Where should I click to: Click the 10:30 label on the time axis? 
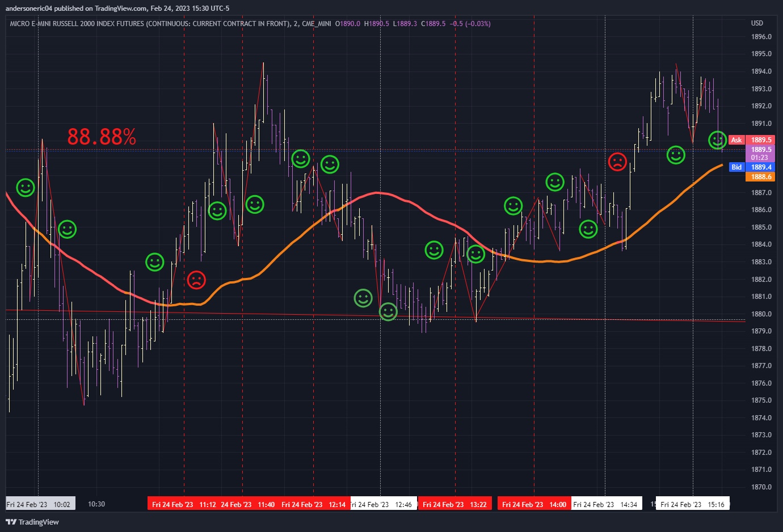pyautogui.click(x=96, y=504)
